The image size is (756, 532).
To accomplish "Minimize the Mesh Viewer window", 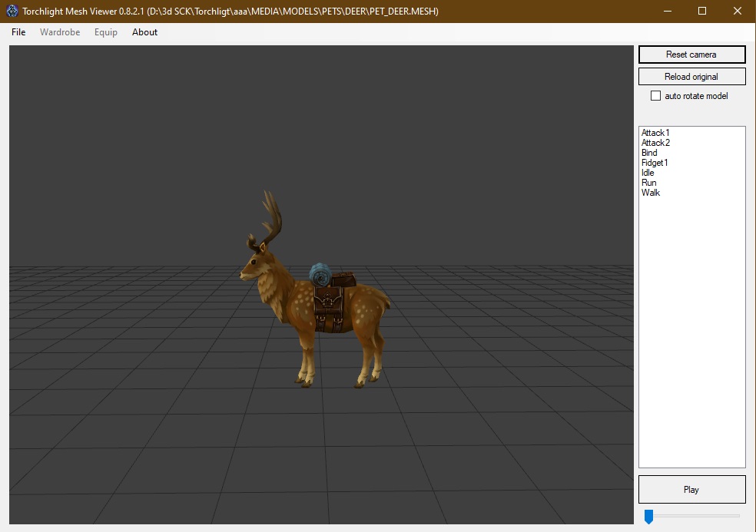I will tap(668, 11).
